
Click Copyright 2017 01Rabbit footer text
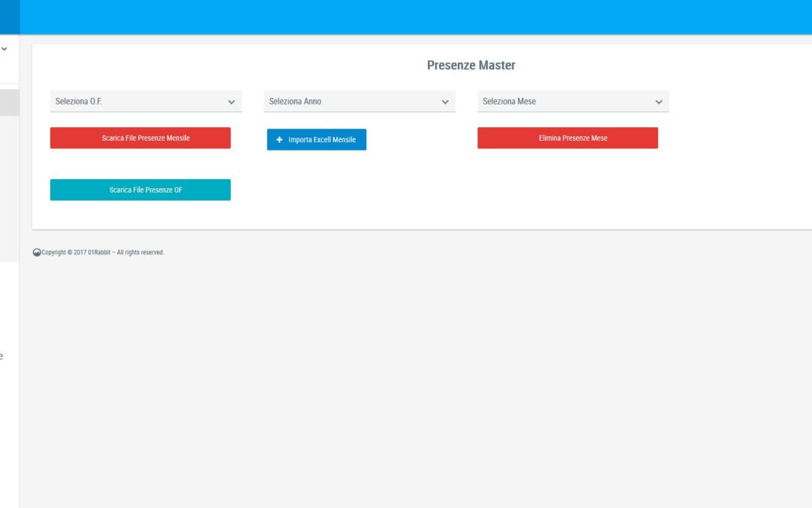tap(102, 252)
